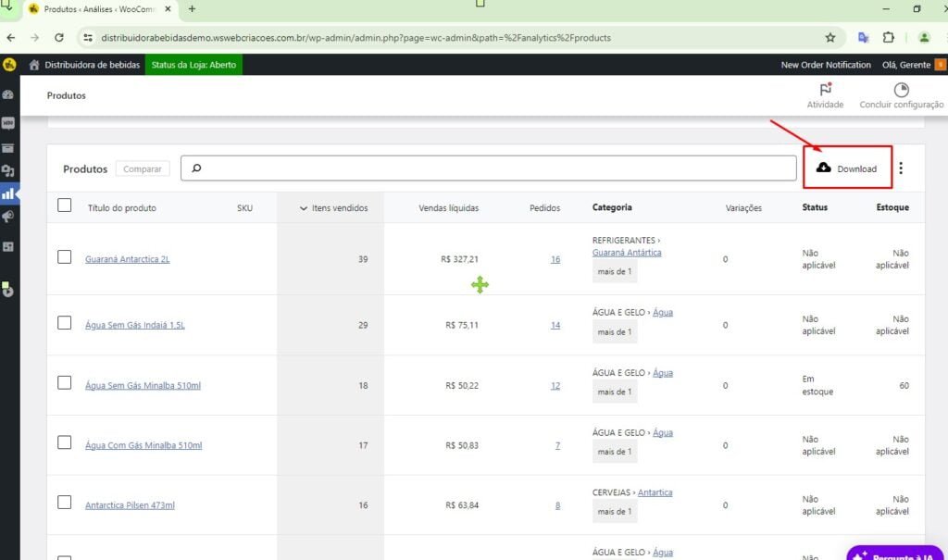
Task: Click Status da Loja: Aberto in admin bar
Action: [x=193, y=65]
